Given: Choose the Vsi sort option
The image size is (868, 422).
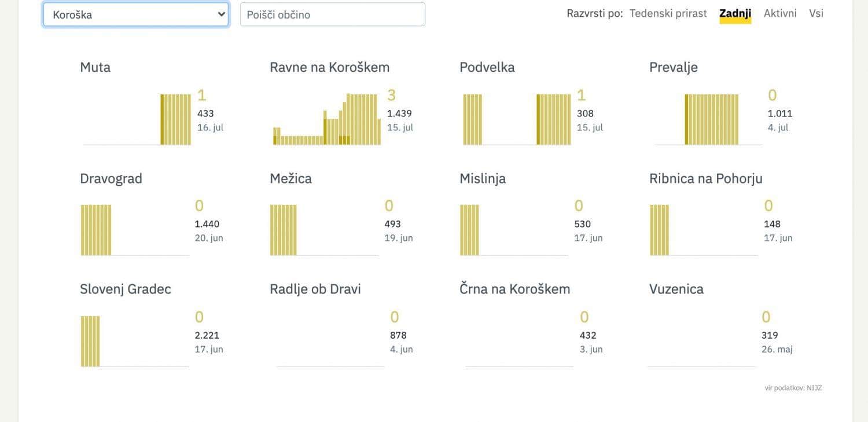Looking at the screenshot, I should (816, 13).
